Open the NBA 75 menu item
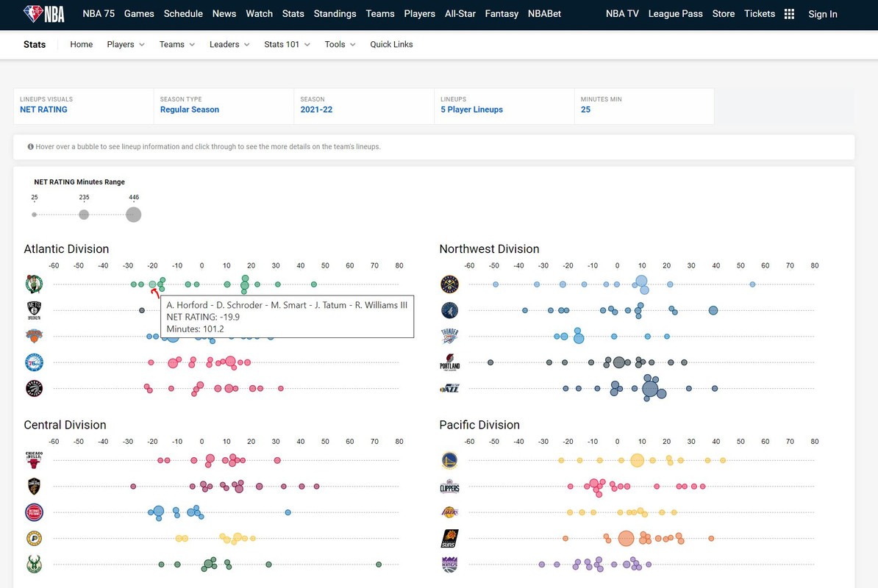878x588 pixels. click(99, 14)
